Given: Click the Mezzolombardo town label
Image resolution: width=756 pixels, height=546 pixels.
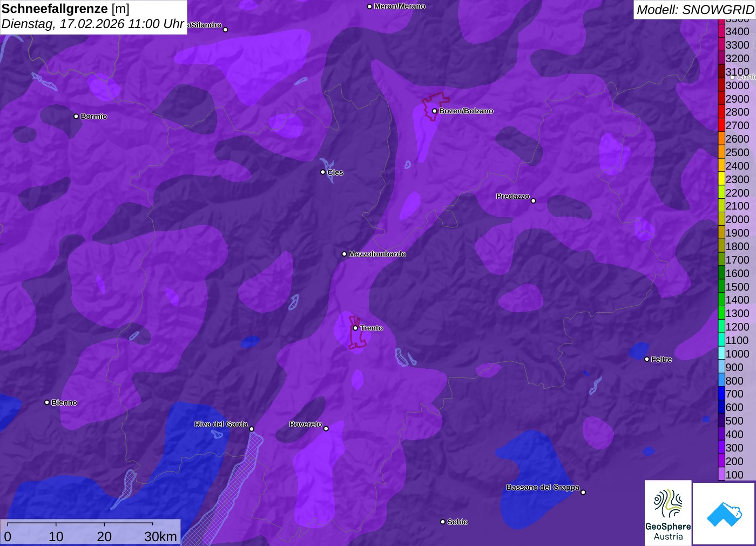Looking at the screenshot, I should [x=377, y=254].
